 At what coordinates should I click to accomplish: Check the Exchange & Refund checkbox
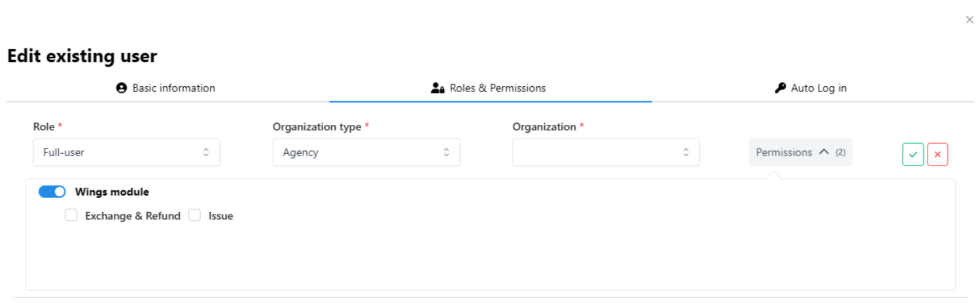(x=71, y=215)
